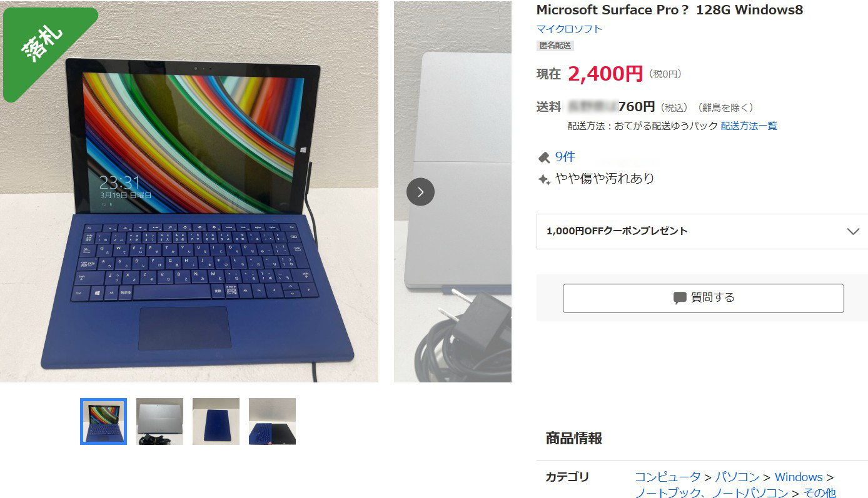Image resolution: width=868 pixels, height=498 pixels.
Task: Go to パソコン category breadcrumb
Action: tap(737, 477)
